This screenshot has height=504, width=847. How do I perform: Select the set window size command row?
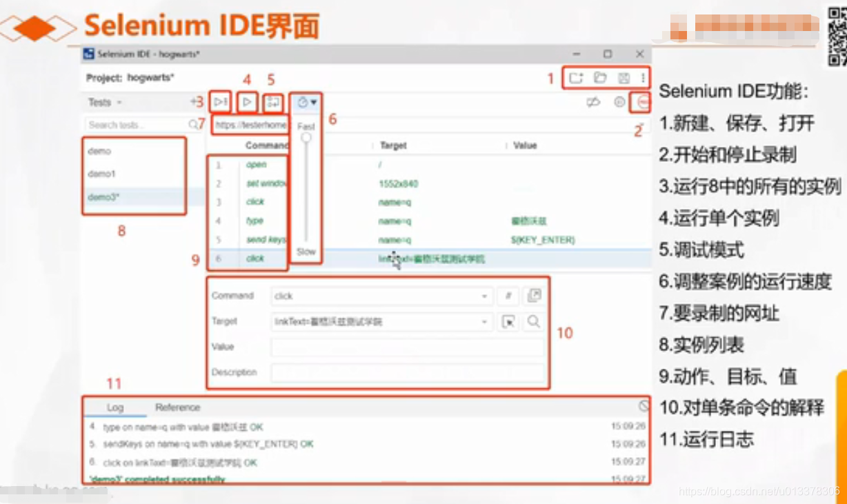tap(429, 184)
